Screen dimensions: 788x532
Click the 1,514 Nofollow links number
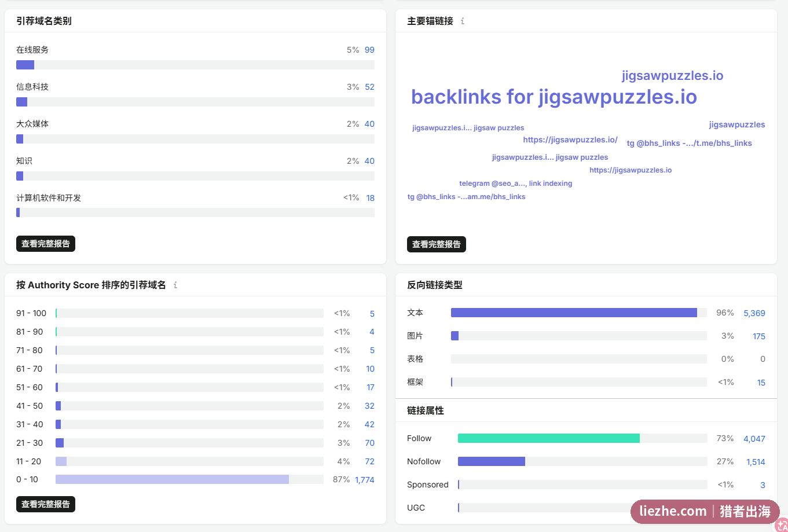tap(756, 462)
